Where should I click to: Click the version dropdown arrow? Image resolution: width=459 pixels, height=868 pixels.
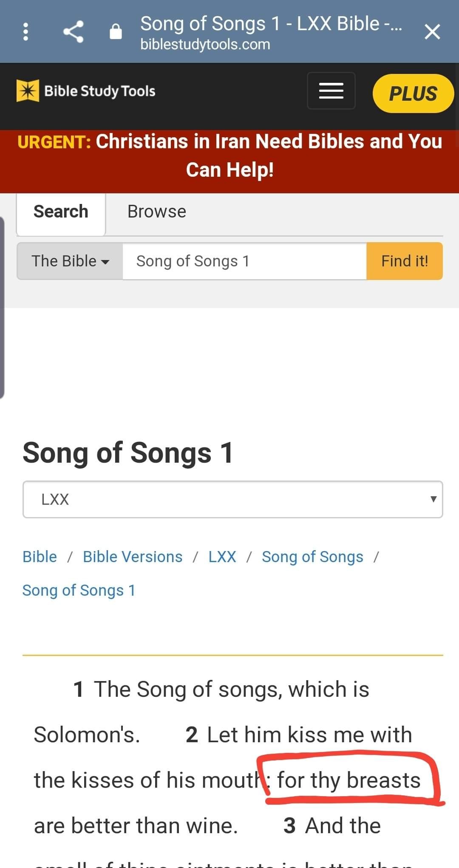(x=433, y=499)
